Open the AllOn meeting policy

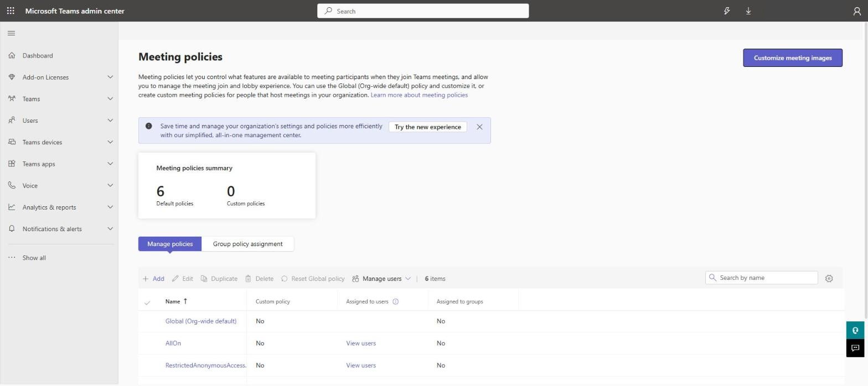point(173,343)
